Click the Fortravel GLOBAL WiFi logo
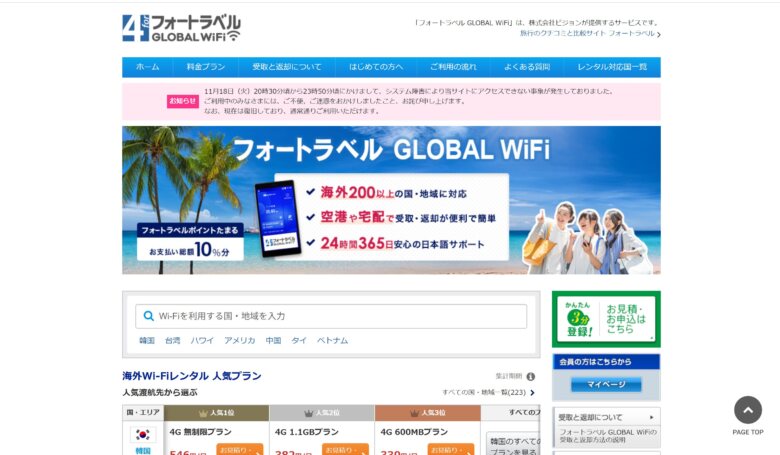Viewport: 780px width, 455px height. pos(181,28)
